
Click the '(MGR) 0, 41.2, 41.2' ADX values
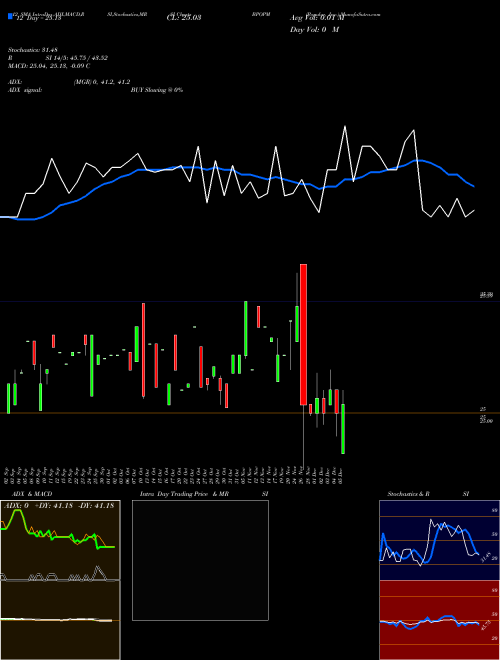(x=101, y=82)
